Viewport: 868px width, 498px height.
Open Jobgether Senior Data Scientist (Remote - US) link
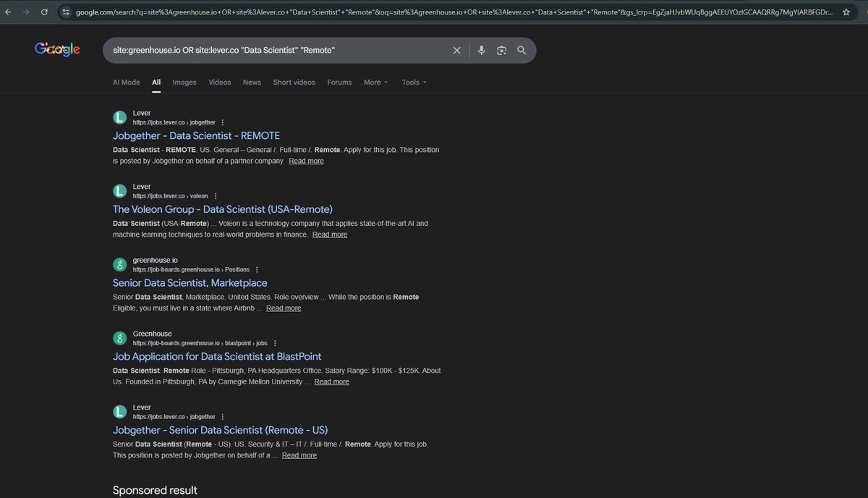click(x=221, y=430)
